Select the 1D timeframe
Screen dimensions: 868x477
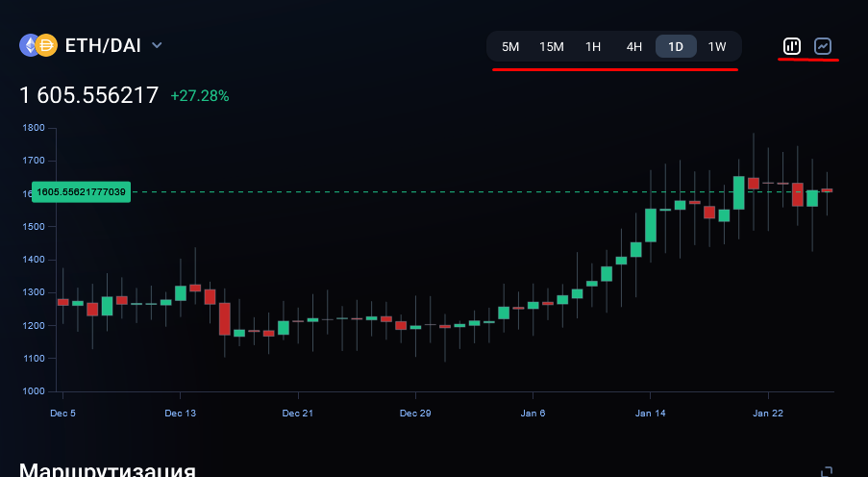pos(676,46)
